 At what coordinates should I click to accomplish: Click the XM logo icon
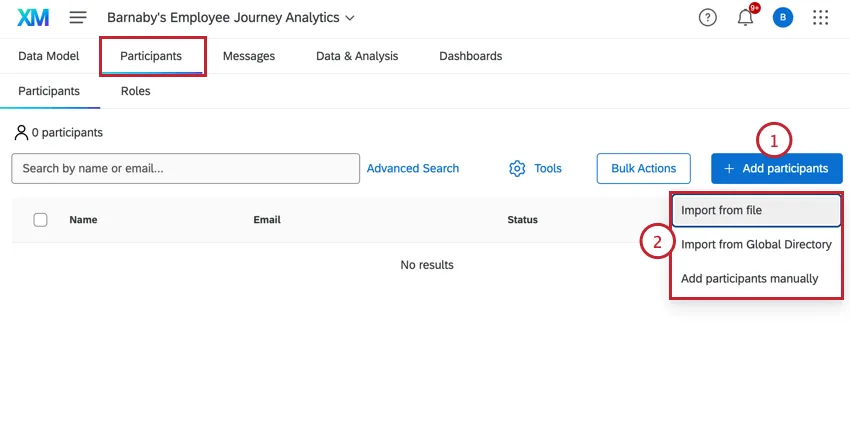coord(33,18)
